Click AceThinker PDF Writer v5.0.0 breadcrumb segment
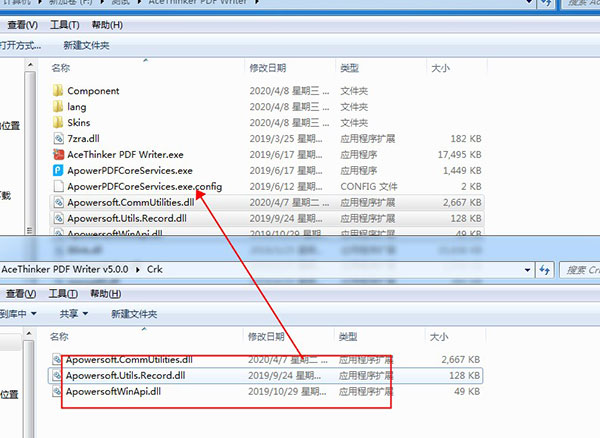Viewport: 600px width, 438px height. click(x=65, y=269)
